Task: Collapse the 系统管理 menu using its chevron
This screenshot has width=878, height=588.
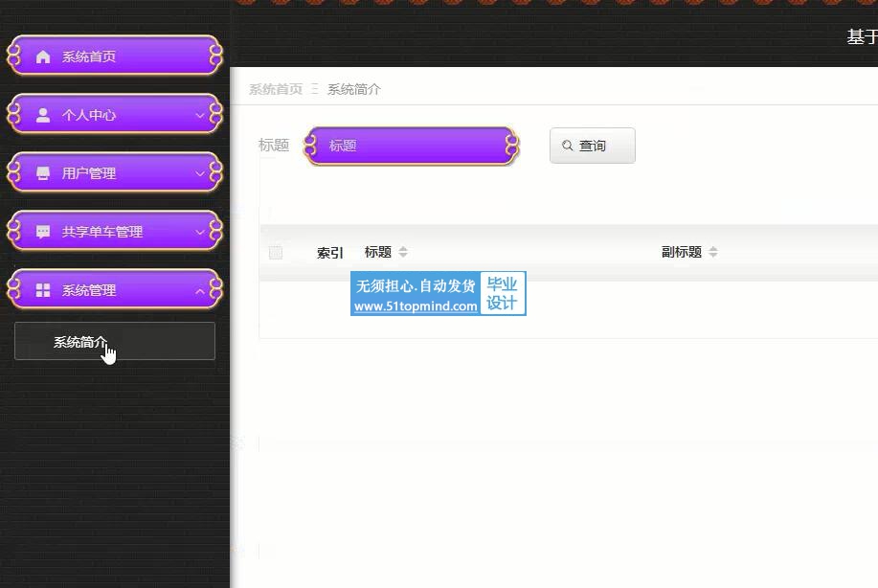Action: [199, 290]
